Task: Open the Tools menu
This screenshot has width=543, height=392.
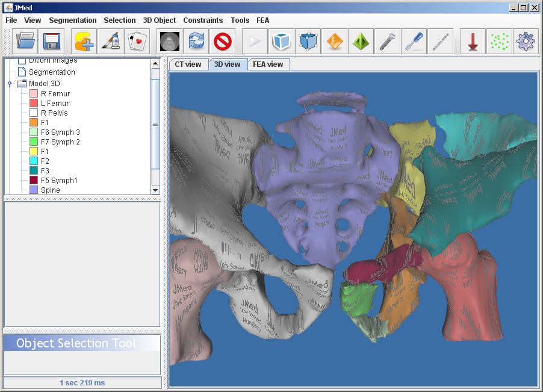Action: pos(240,20)
